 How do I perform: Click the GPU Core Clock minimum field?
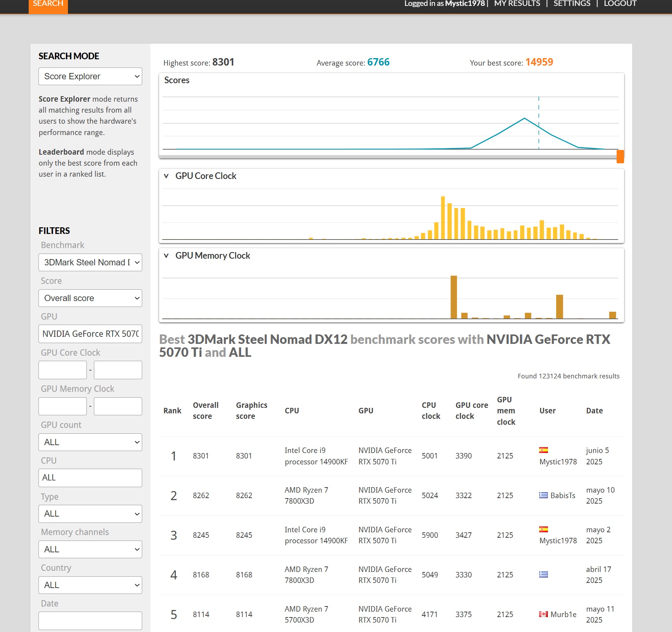[x=62, y=370]
